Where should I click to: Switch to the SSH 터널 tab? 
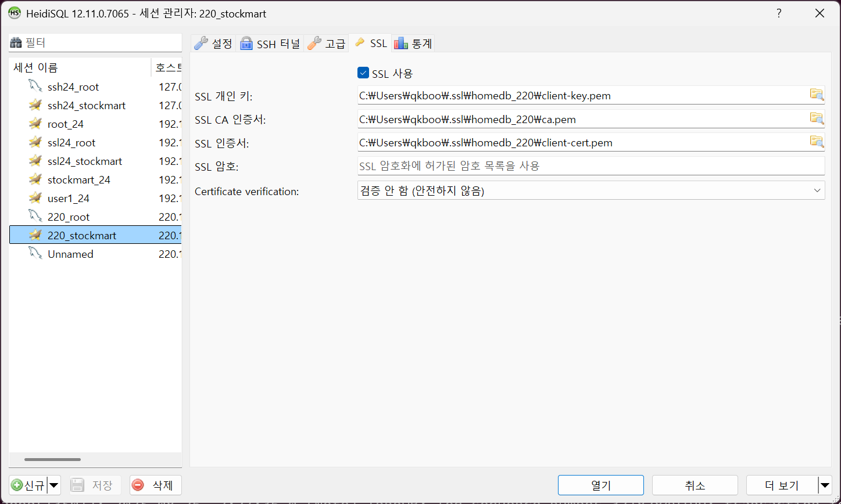[270, 44]
